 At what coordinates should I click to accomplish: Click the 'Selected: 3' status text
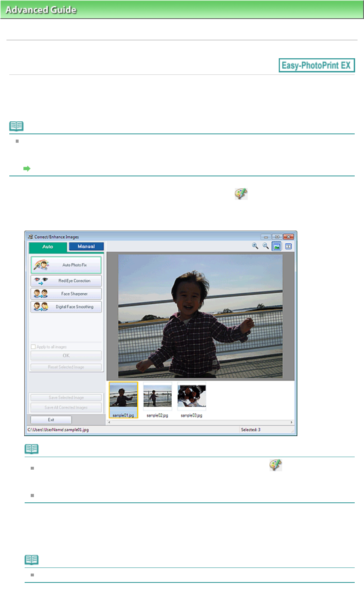[x=251, y=430]
